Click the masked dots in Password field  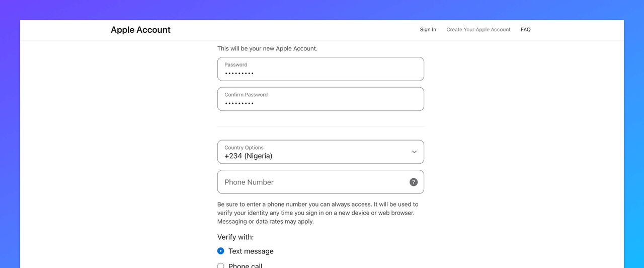tap(239, 74)
